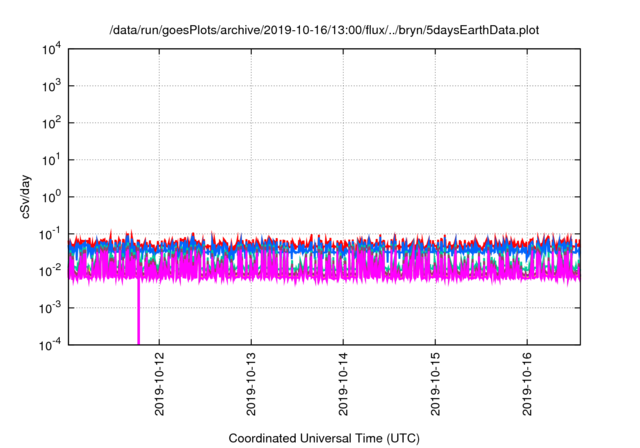
Task: Click the blue data trace above 2019-10-15
Action: point(435,248)
